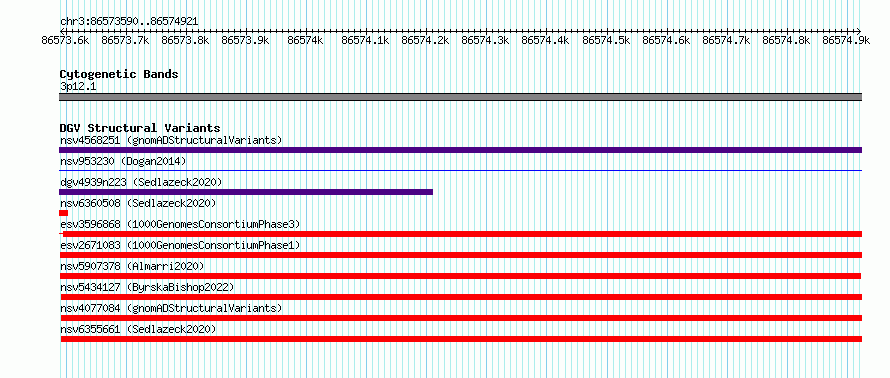Click the 86574.7k ruler tick label
Screen dimensions: 890x378
(x=726, y=40)
